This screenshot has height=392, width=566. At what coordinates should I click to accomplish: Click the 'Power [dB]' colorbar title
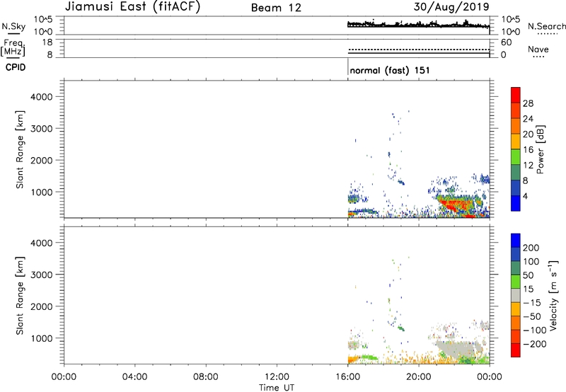541,149
